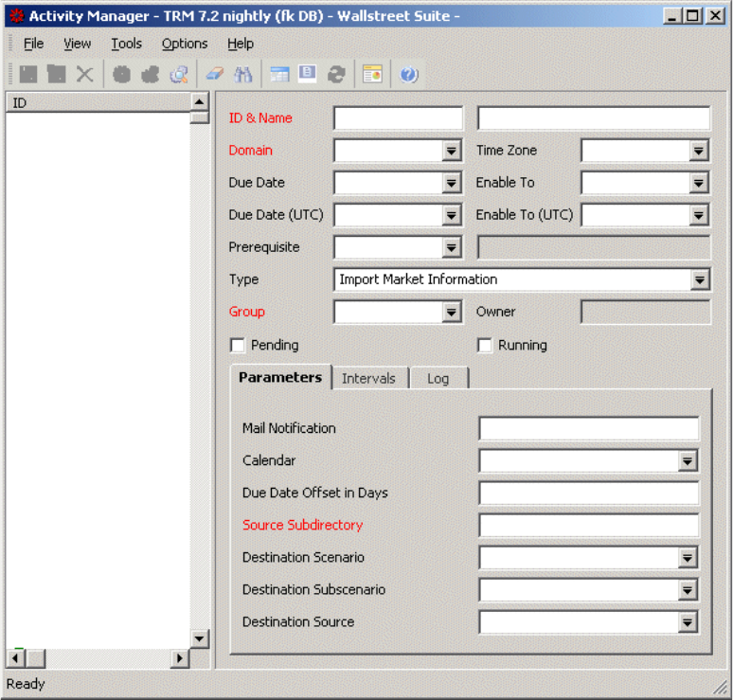Click the Source Subdirectory input field
This screenshot has height=700, width=733.
(x=589, y=525)
